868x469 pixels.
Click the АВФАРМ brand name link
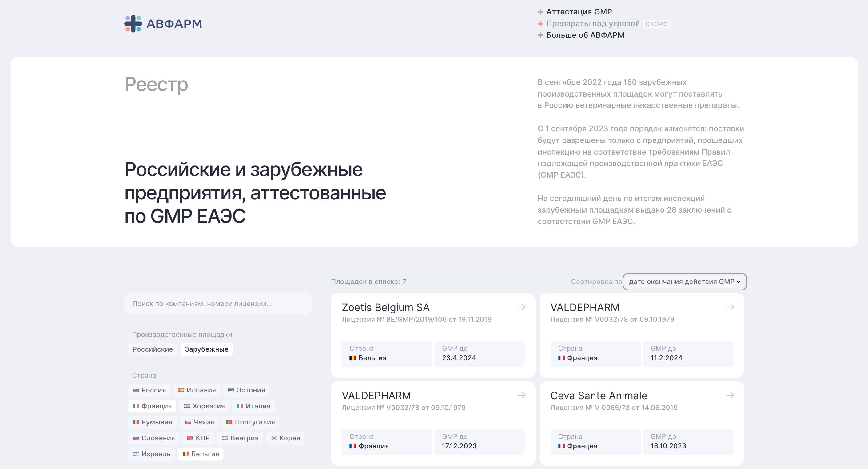pyautogui.click(x=174, y=24)
